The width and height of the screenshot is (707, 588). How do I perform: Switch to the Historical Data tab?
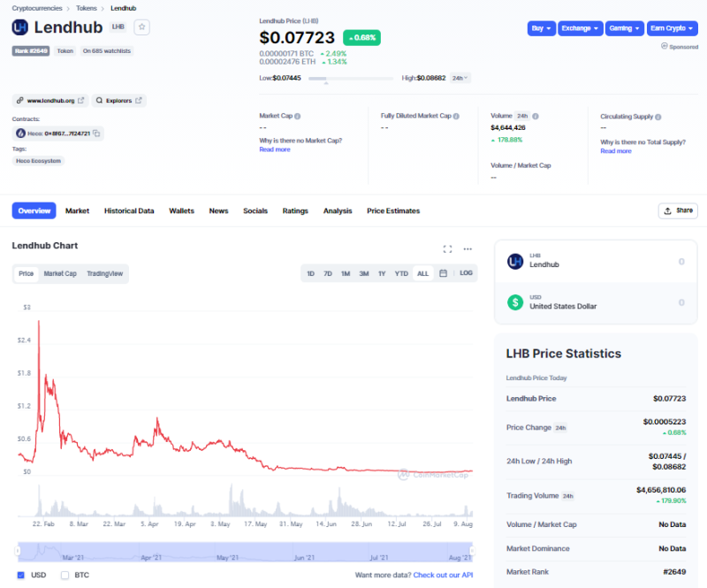pyautogui.click(x=129, y=210)
